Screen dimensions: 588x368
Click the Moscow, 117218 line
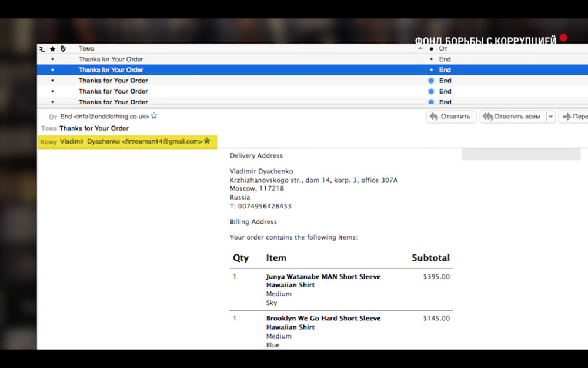[x=257, y=188]
